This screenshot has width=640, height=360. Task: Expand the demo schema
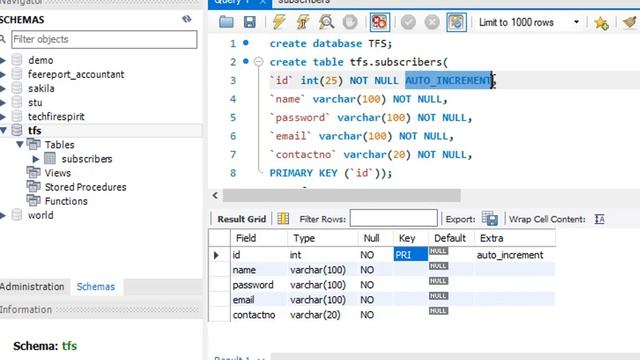pyautogui.click(x=3, y=60)
